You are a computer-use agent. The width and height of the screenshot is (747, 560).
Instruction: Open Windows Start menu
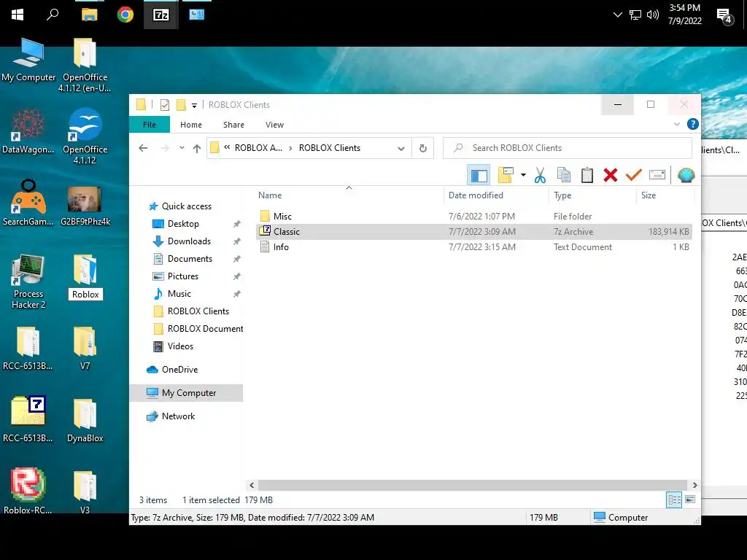click(x=18, y=15)
